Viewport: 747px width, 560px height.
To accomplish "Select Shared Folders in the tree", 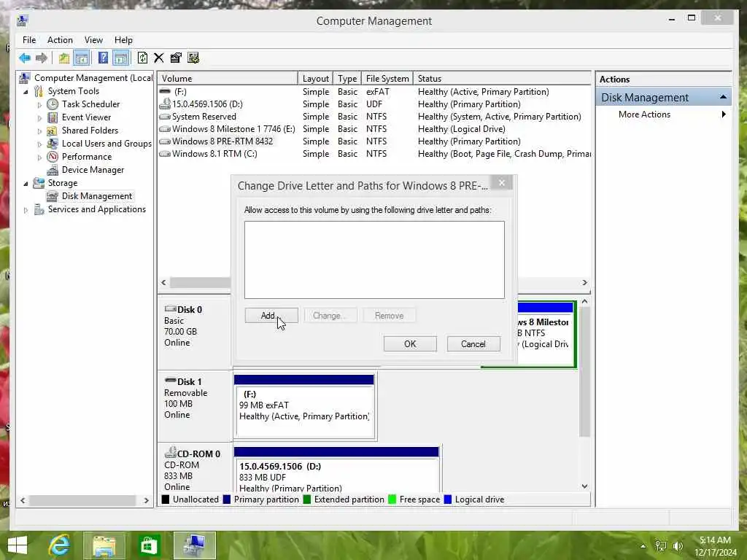I will 90,131.
